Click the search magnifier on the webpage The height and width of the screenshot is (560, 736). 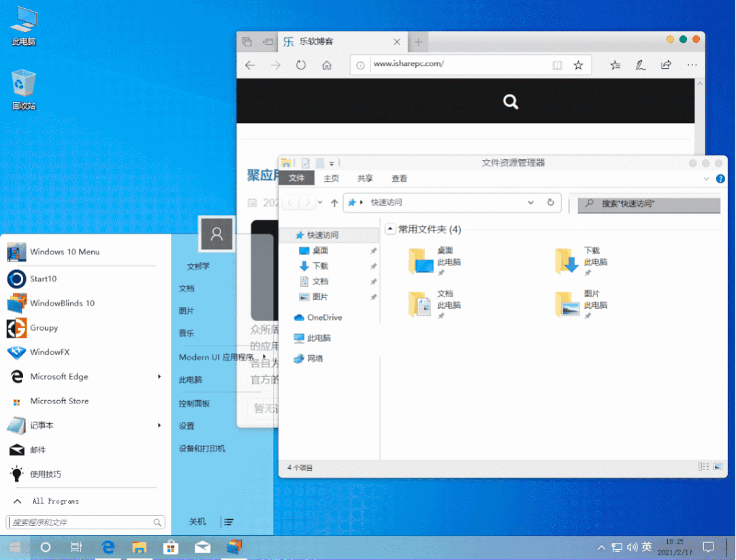coord(510,101)
